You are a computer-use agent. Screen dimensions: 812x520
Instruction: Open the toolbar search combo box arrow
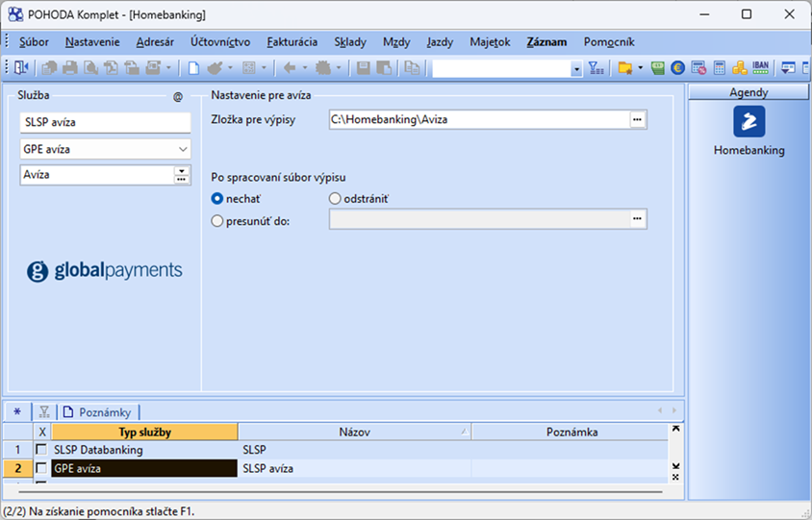(576, 68)
